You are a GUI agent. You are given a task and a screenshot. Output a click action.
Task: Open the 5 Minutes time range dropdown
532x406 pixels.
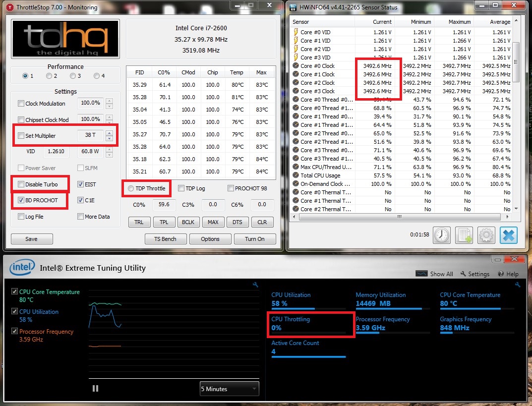tap(230, 389)
